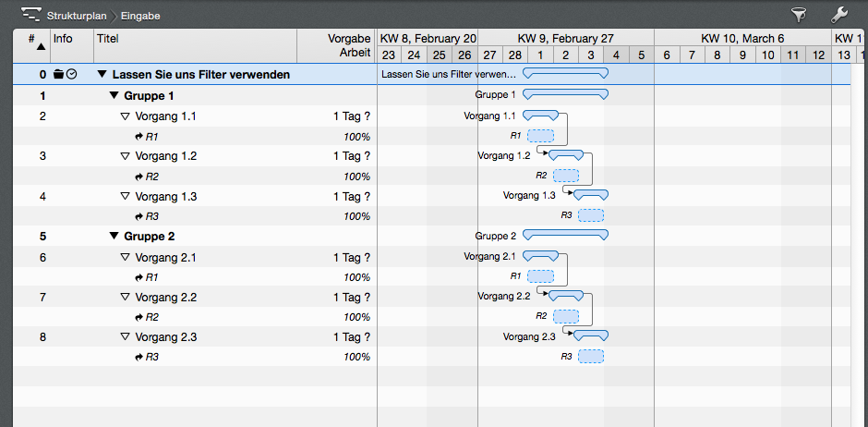Viewport: 868px width, 427px height.
Task: Collapse the Vorgang 1.2 disclosure triangle
Action: (126, 156)
